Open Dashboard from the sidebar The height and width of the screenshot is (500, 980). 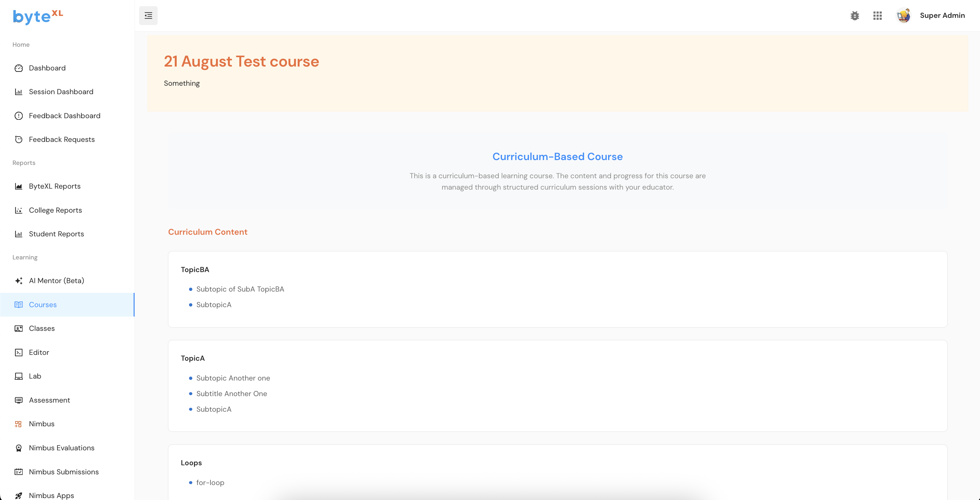(47, 68)
